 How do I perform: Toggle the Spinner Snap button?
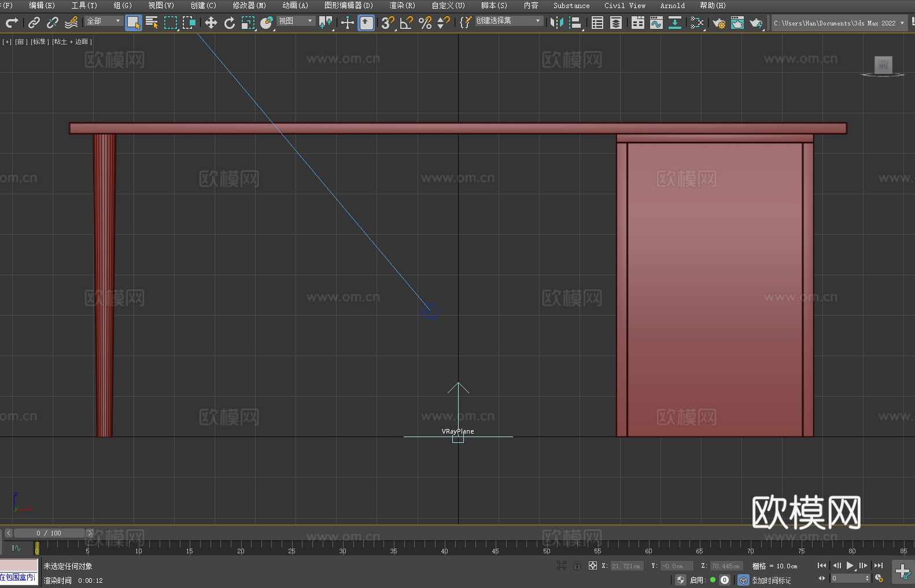[444, 23]
